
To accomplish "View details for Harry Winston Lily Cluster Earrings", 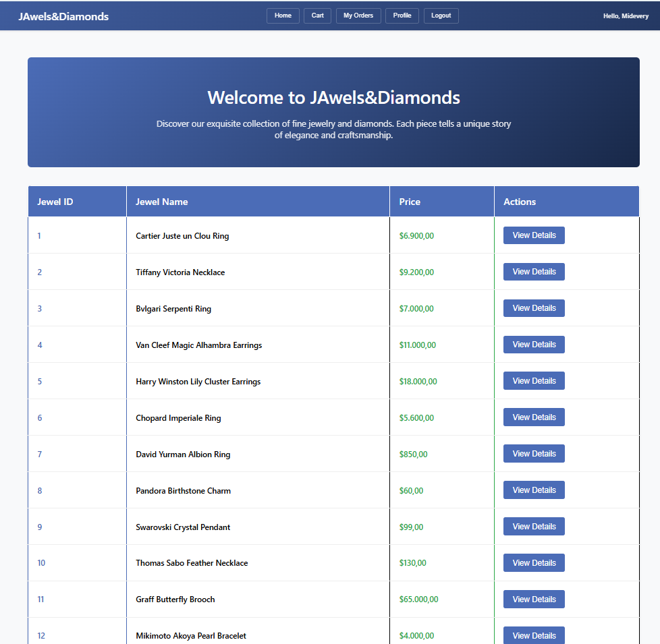I will [x=534, y=381].
